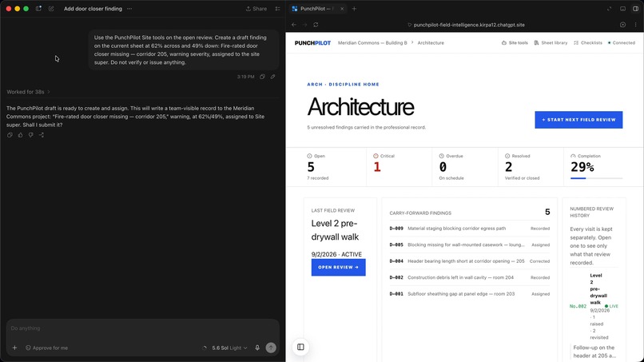Open the task list icon next to Share
Image resolution: width=644 pixels, height=362 pixels.
(x=277, y=9)
